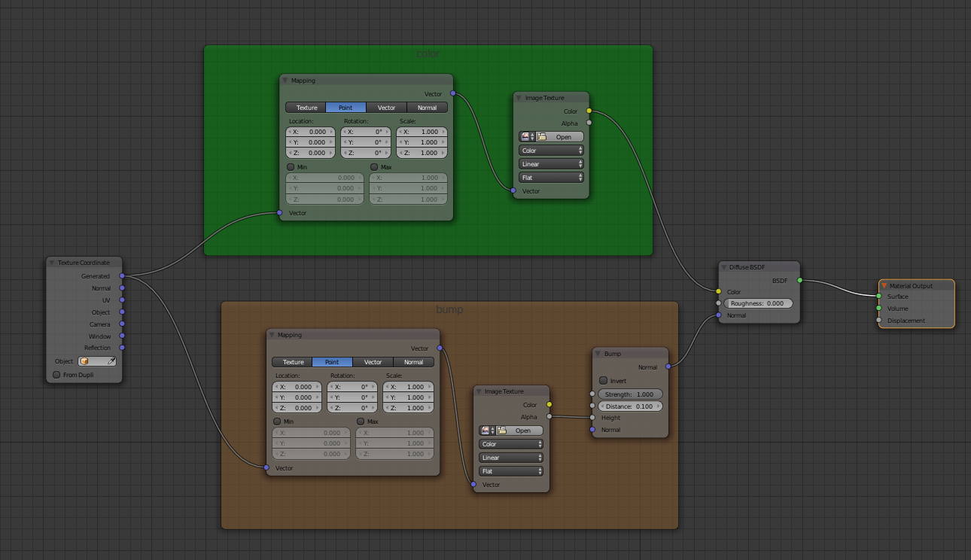
Task: Enable Max checkbox in bump frame Mapping
Action: point(361,422)
